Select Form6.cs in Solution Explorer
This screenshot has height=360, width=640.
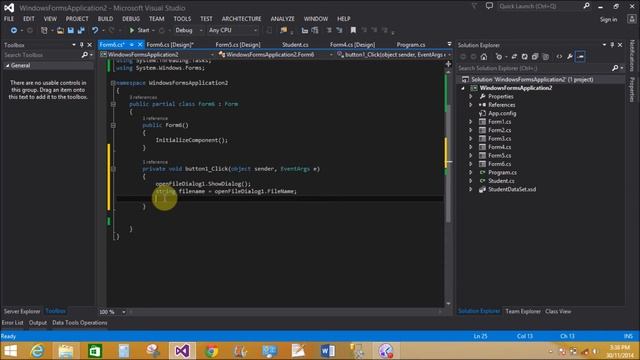pyautogui.click(x=500, y=164)
